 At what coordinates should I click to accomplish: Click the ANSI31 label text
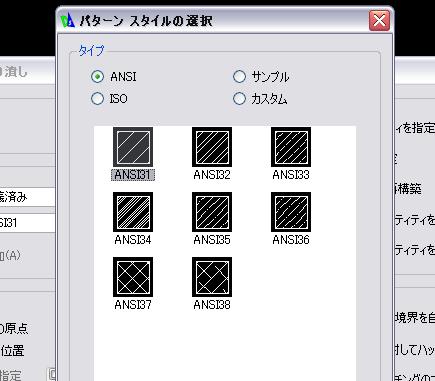click(133, 175)
